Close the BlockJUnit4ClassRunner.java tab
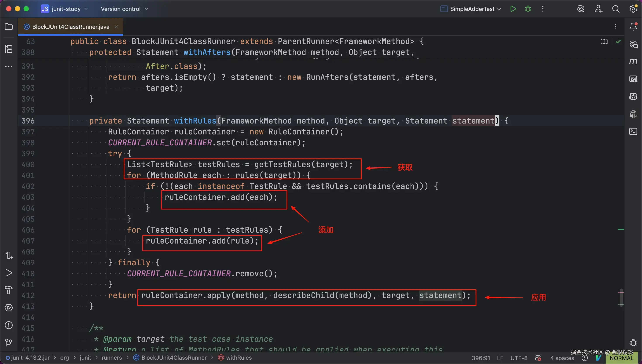This screenshot has width=642, height=364. [x=116, y=26]
